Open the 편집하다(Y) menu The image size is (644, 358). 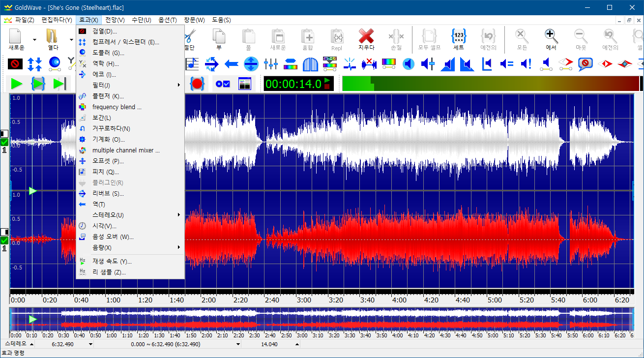pos(57,20)
